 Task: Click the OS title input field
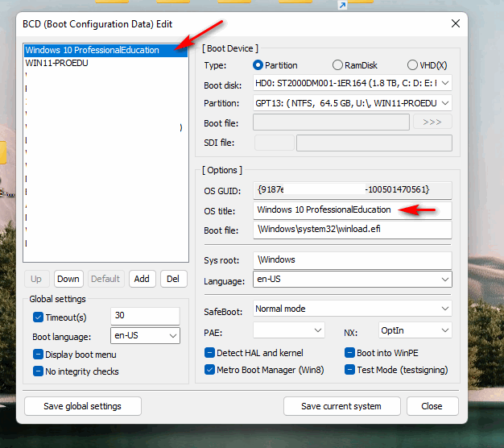click(353, 210)
